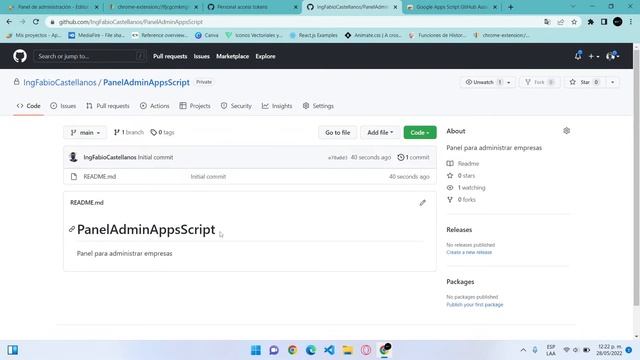Open Explore in top navigation
640x360 pixels.
pos(265,56)
